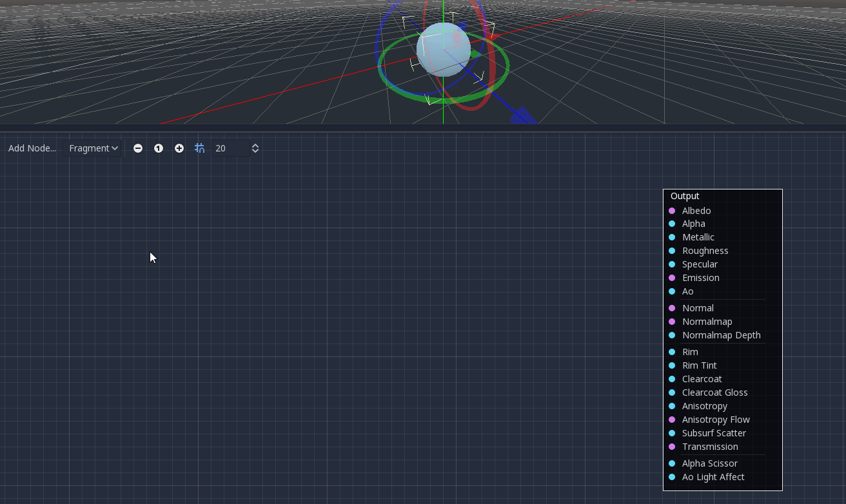The image size is (846, 504).
Task: Click the Rim Tint input port
Action: click(672, 365)
